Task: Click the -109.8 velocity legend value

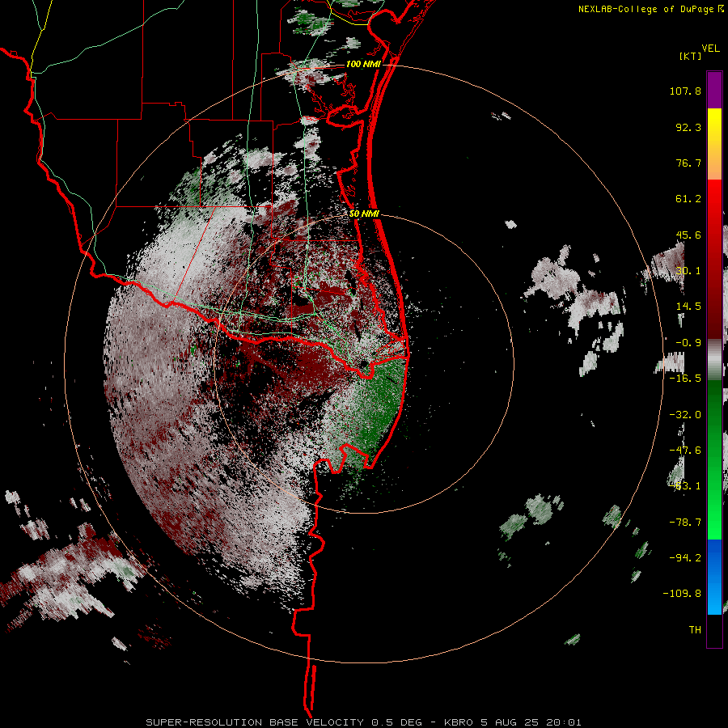Action: 682,594
